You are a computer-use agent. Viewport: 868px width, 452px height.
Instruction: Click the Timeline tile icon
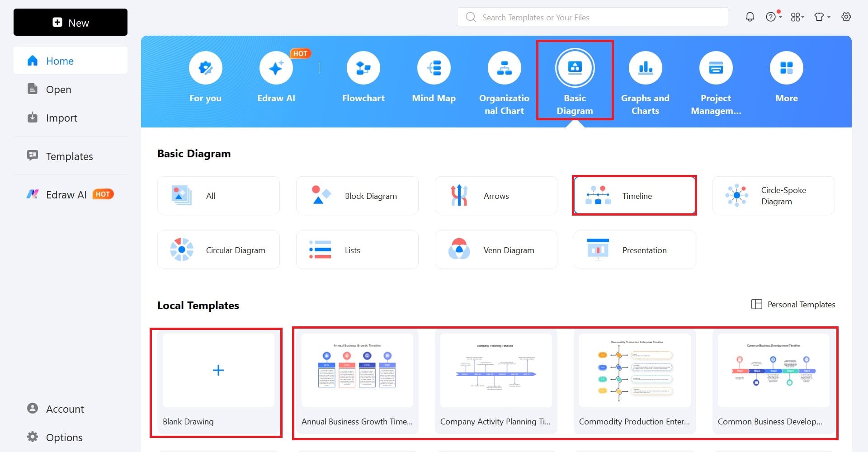click(x=598, y=195)
